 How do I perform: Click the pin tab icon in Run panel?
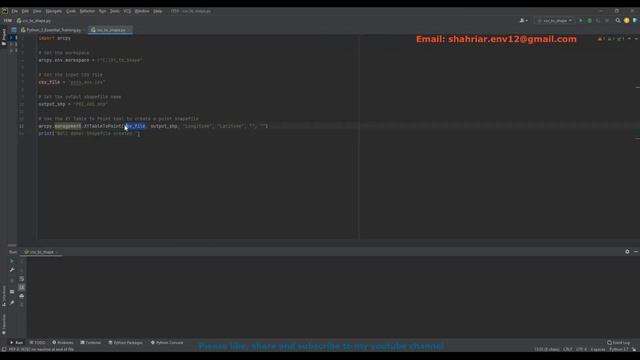point(12,302)
